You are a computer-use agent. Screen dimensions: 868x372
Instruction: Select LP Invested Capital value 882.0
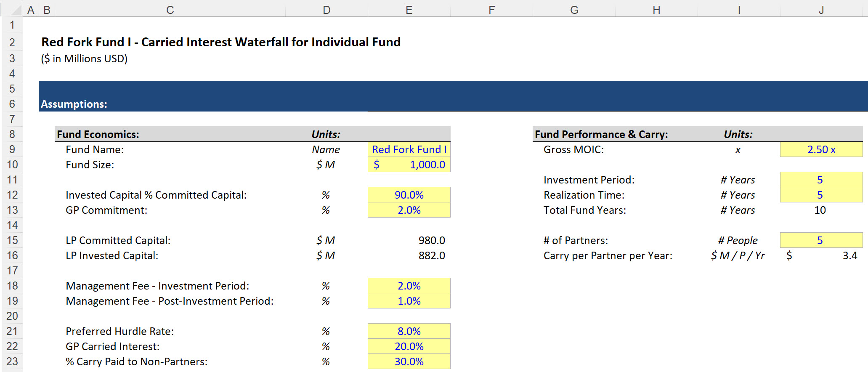coord(409,255)
